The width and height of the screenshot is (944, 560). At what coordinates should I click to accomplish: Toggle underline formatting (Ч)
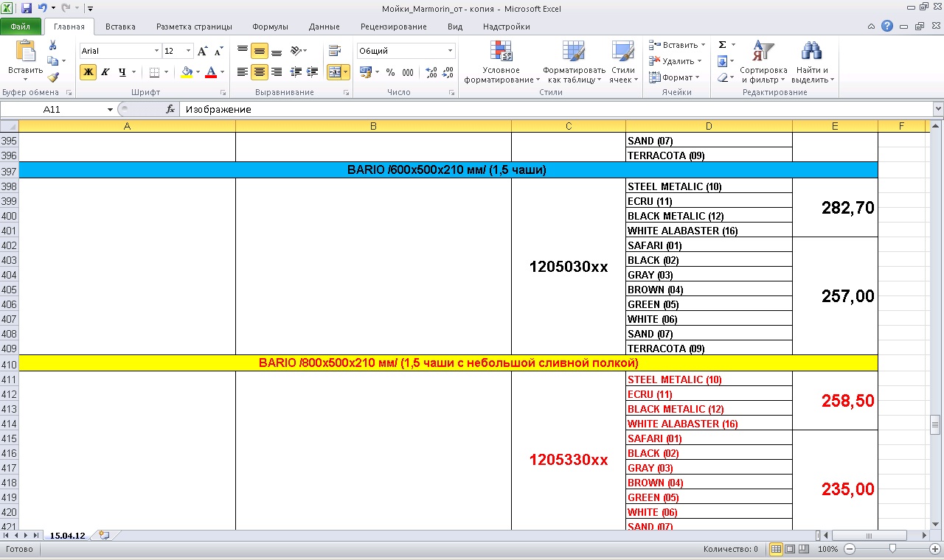pyautogui.click(x=122, y=72)
